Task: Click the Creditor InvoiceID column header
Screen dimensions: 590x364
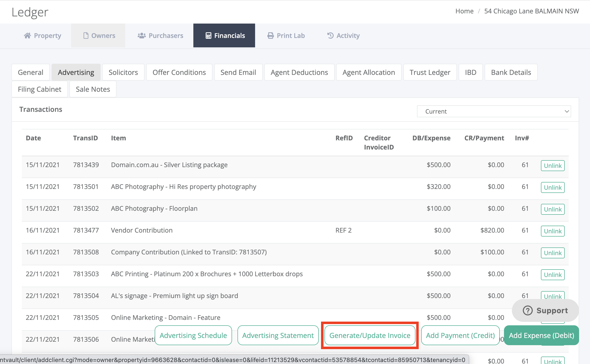Action: (379, 143)
